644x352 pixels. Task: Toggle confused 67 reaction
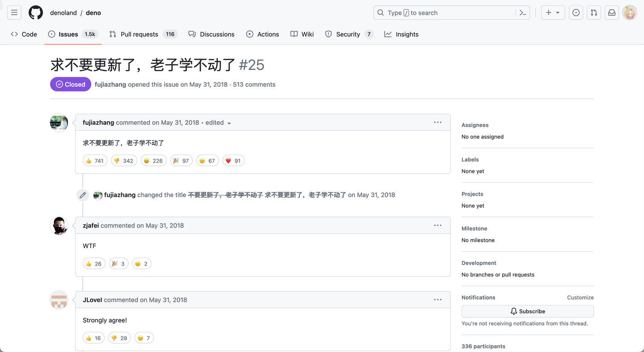pos(207,161)
